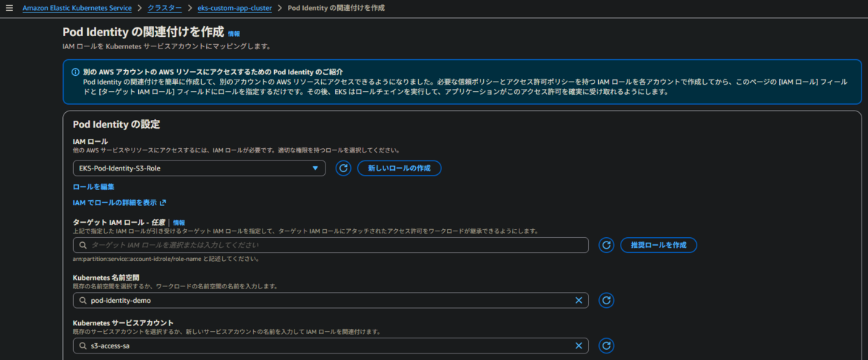Click the search icon in namespace field
The width and height of the screenshot is (868, 360).
[83, 300]
